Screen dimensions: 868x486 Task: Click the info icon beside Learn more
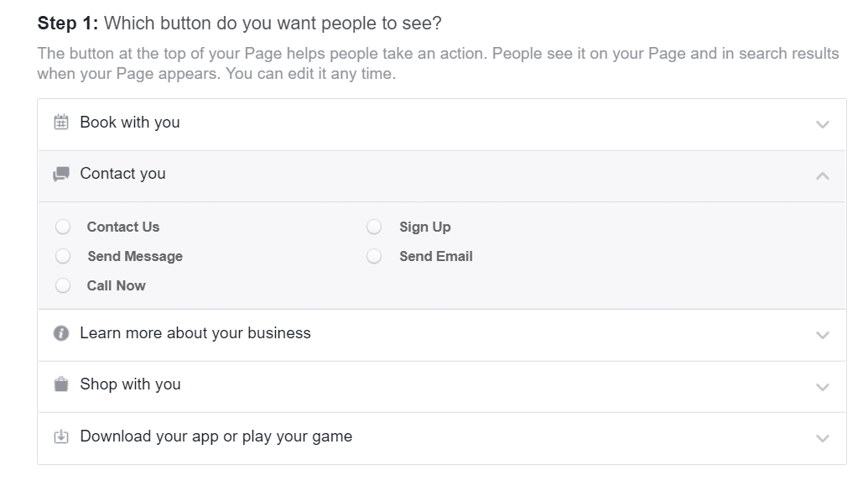61,333
